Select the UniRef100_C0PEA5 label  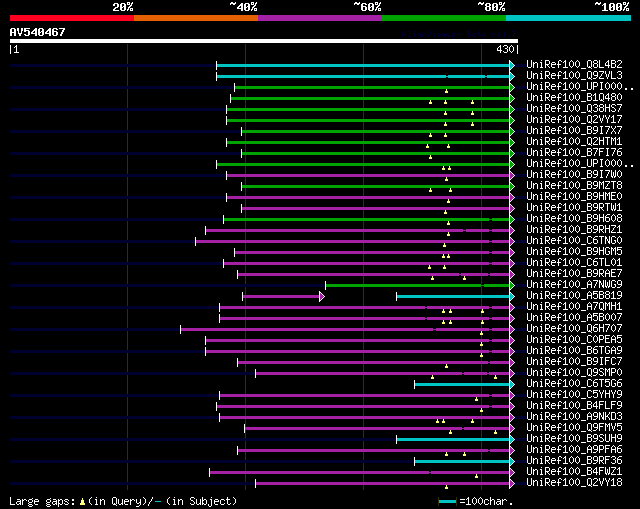(574, 340)
